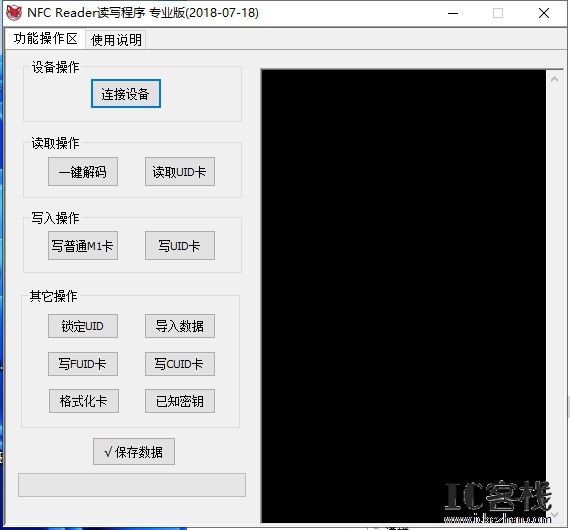
Task: Click 导入数据 import data button
Action: 180,326
